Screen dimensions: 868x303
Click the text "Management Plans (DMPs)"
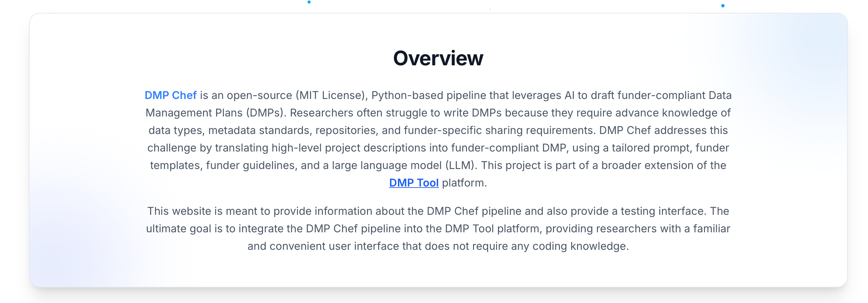tap(215, 113)
